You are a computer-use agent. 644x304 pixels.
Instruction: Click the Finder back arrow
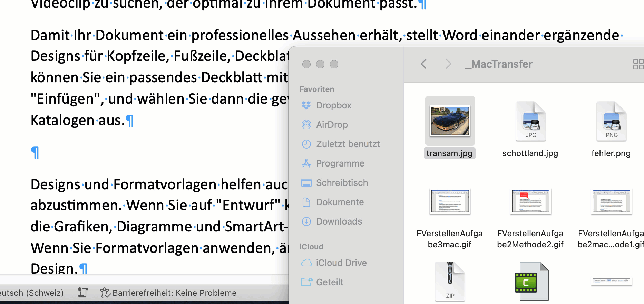coord(424,64)
